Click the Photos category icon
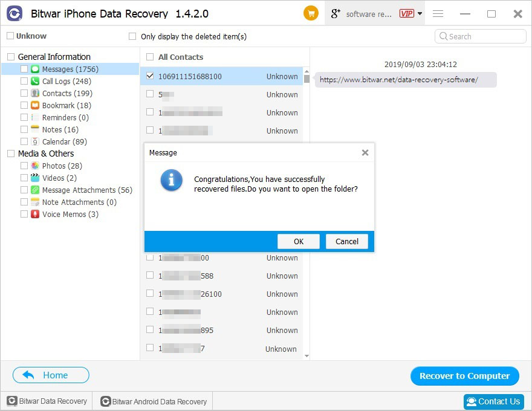The image size is (532, 411). click(35, 166)
